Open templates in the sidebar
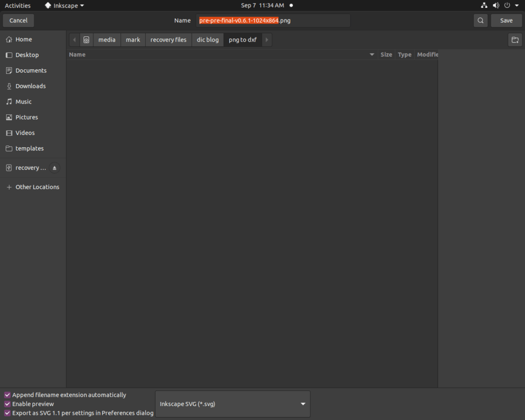 point(33,148)
